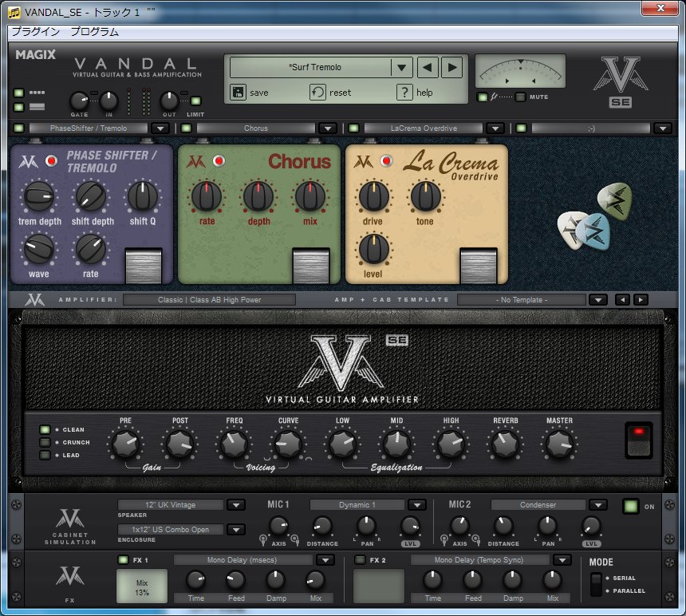Click the FX 1 Mix 13% display

[x=142, y=586]
